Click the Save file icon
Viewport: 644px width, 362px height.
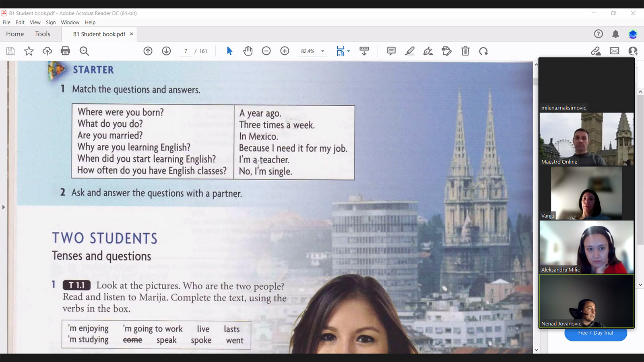click(x=10, y=51)
